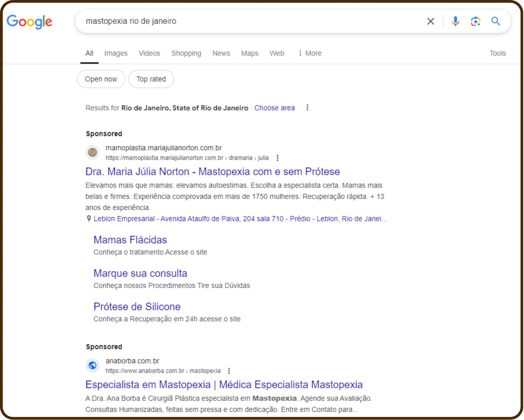
Task: Open ad options dots for mariajulianorton result
Action: point(277,158)
